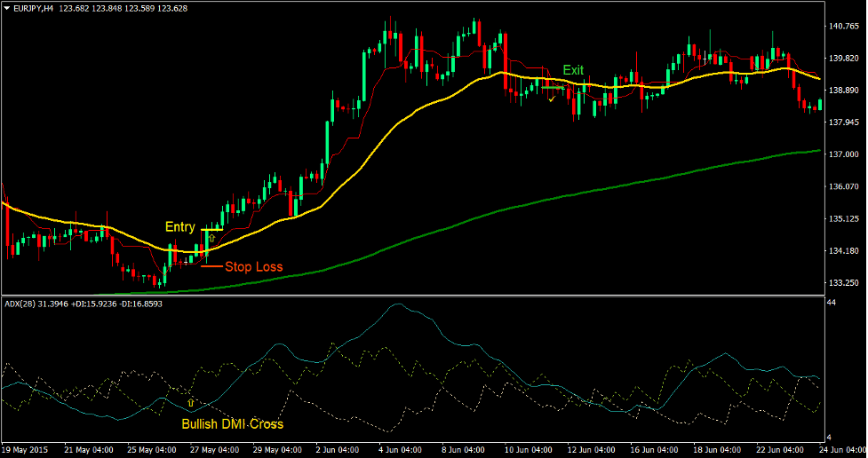Click the arrow icon above Bullish DMI Cross

coord(190,403)
